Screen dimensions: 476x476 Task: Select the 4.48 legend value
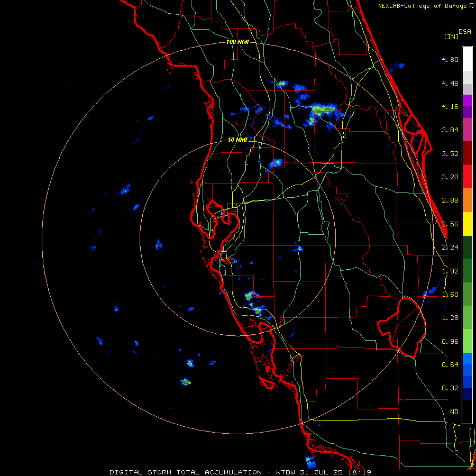coord(450,83)
